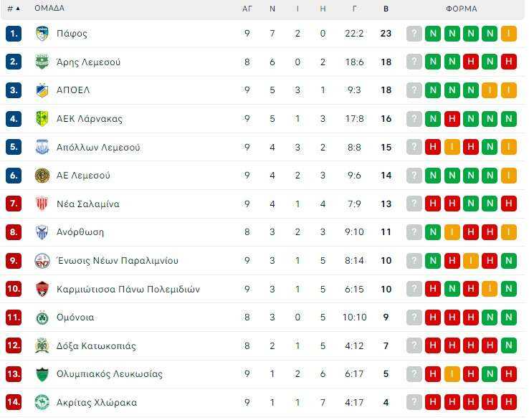Click the Άρης Λεμεσού team logo
The width and height of the screenshot is (529, 420).
pos(42,62)
